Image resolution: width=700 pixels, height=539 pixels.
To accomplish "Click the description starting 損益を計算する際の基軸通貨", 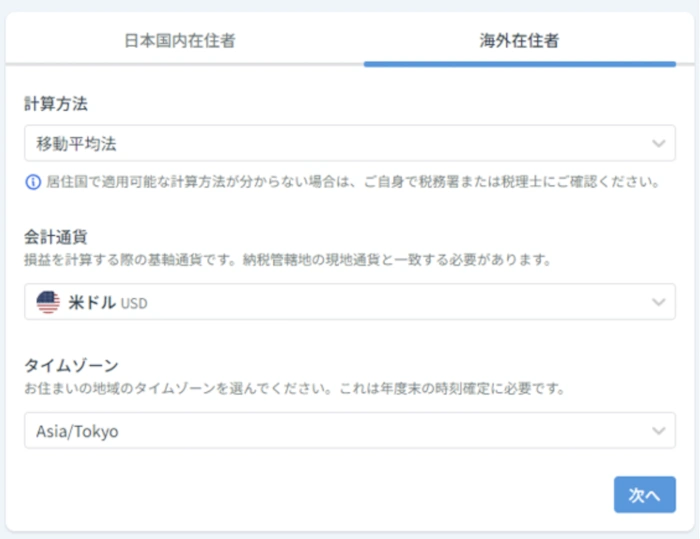I will pyautogui.click(x=288, y=259).
